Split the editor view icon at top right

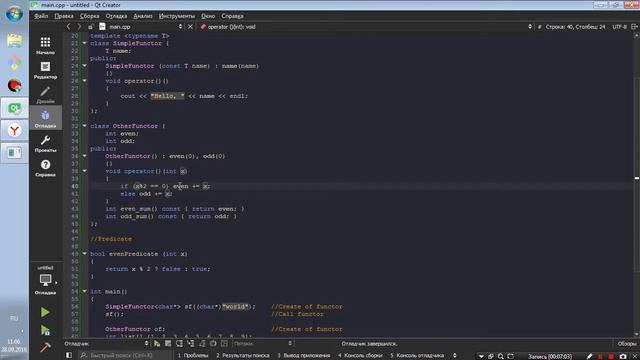pyautogui.click(x=634, y=27)
